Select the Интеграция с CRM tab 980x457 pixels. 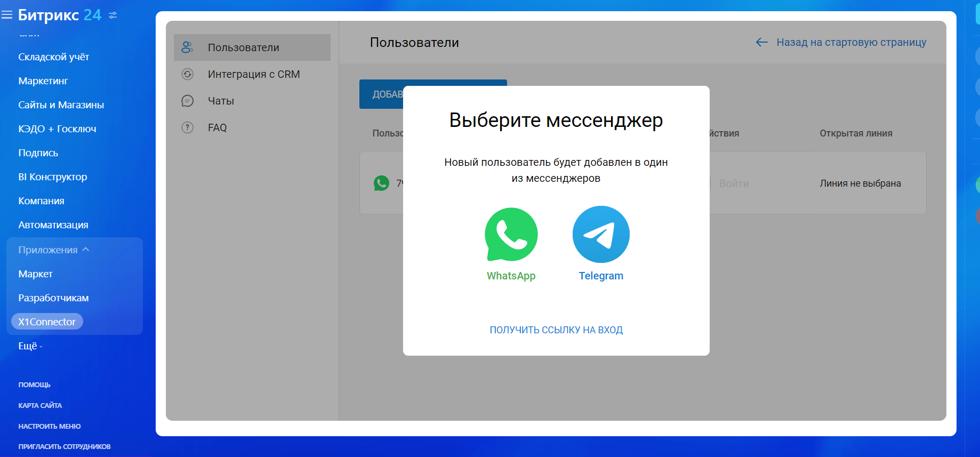click(254, 74)
